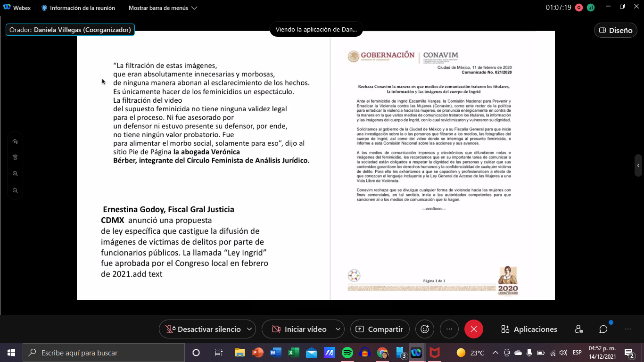Open the Aplicaciones button
This screenshot has height=362, width=644.
pyautogui.click(x=529, y=329)
